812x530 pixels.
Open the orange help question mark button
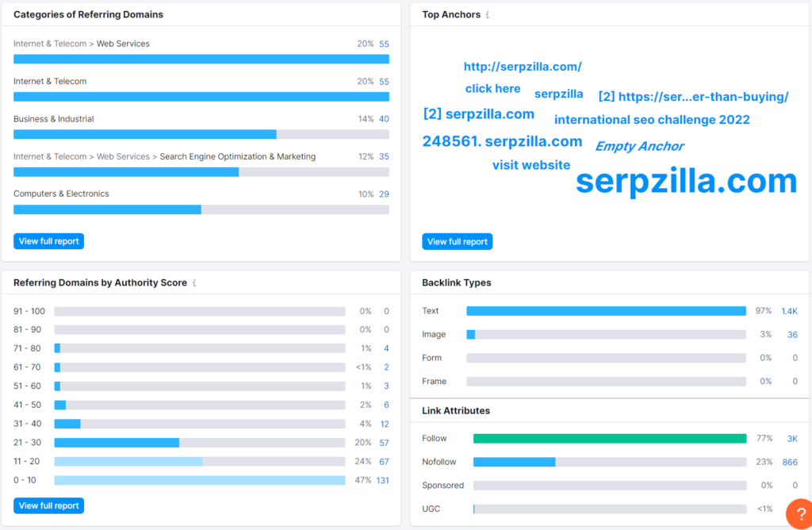tap(799, 514)
